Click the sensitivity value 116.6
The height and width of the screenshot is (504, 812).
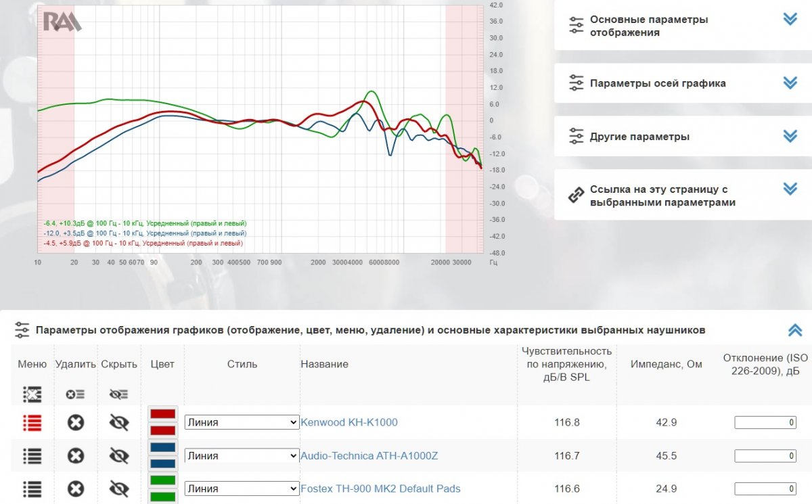point(567,488)
